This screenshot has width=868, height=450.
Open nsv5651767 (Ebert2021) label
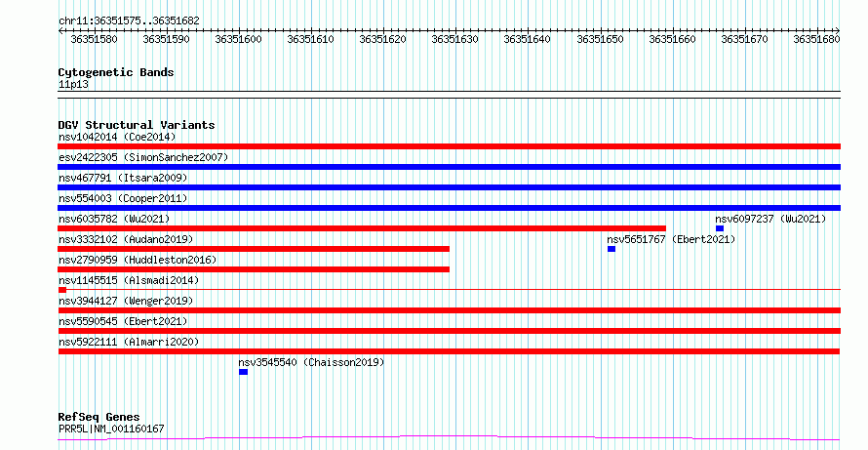[x=672, y=239]
